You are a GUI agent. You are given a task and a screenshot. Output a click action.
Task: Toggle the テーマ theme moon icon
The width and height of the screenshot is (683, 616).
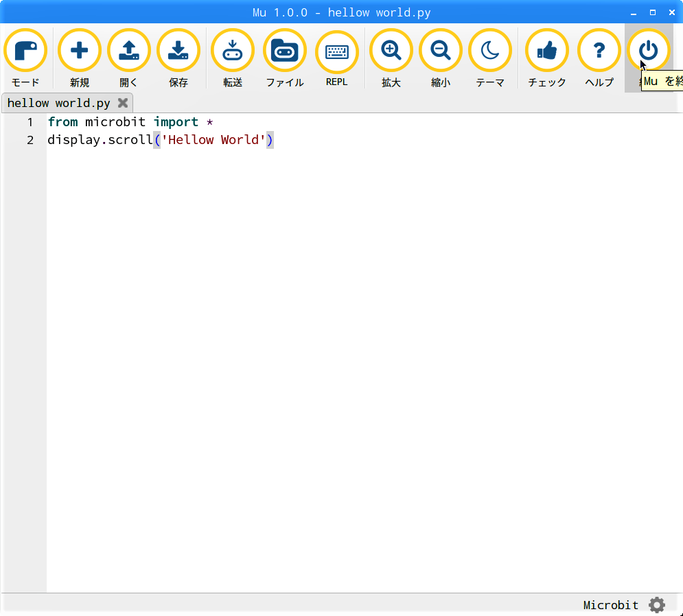tap(490, 51)
